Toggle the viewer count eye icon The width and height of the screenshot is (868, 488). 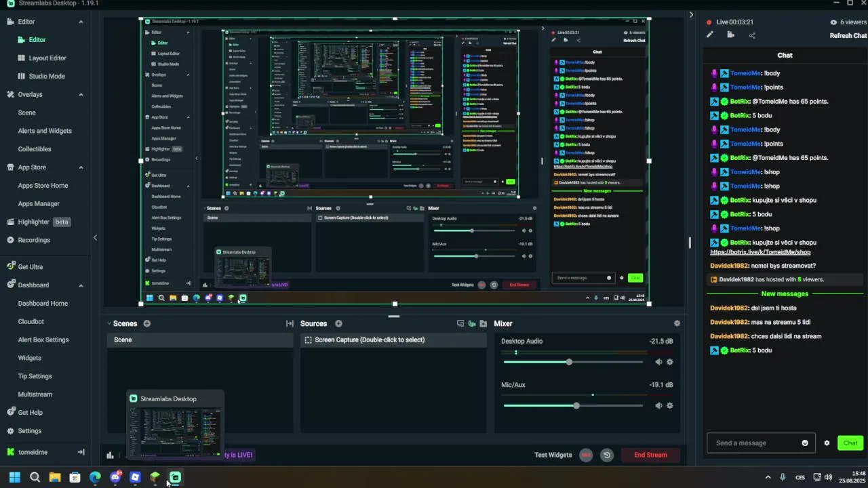[x=834, y=22]
